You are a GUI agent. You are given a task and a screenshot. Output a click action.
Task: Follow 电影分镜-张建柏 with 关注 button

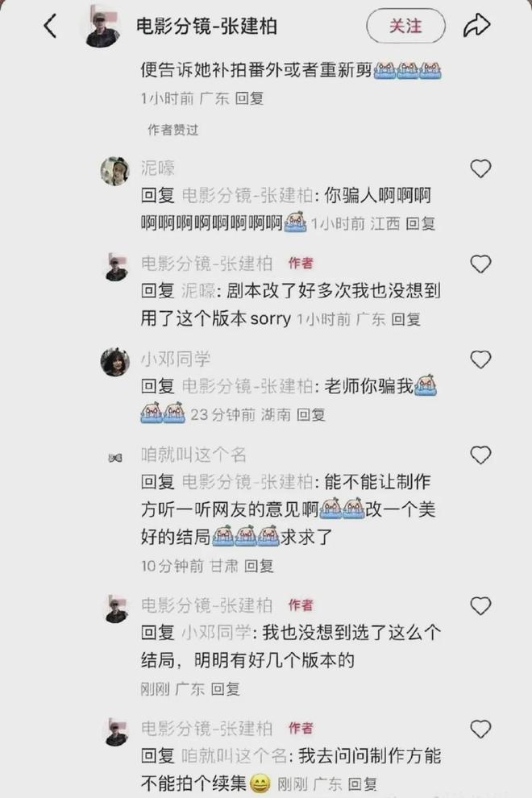tap(405, 26)
